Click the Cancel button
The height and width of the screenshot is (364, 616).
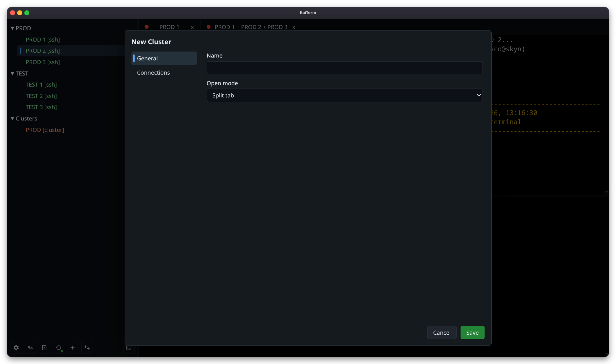tap(442, 332)
